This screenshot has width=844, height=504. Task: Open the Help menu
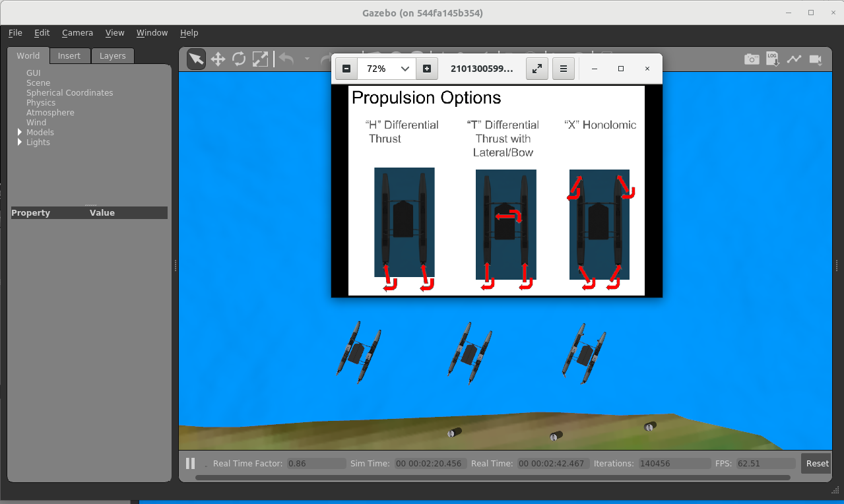pos(189,32)
